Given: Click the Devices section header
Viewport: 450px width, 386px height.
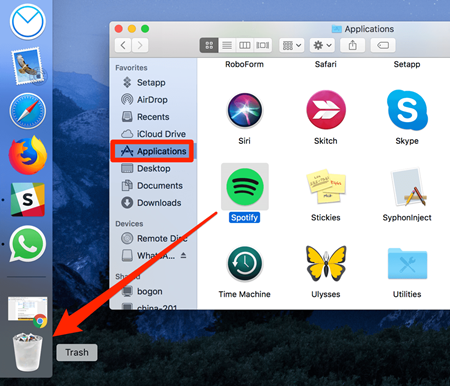Looking at the screenshot, I should (129, 224).
